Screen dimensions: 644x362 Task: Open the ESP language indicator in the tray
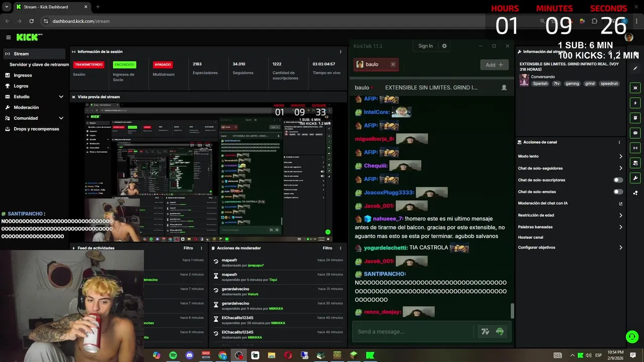click(x=599, y=355)
